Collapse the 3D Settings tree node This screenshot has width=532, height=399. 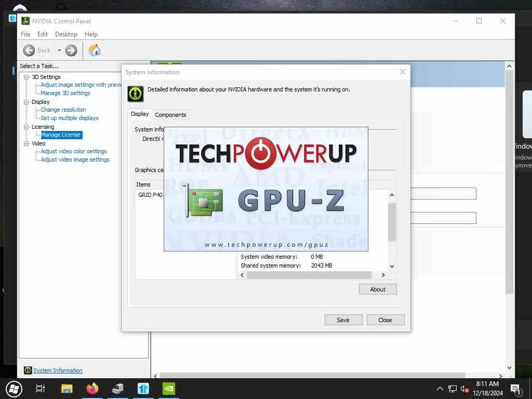coord(26,77)
